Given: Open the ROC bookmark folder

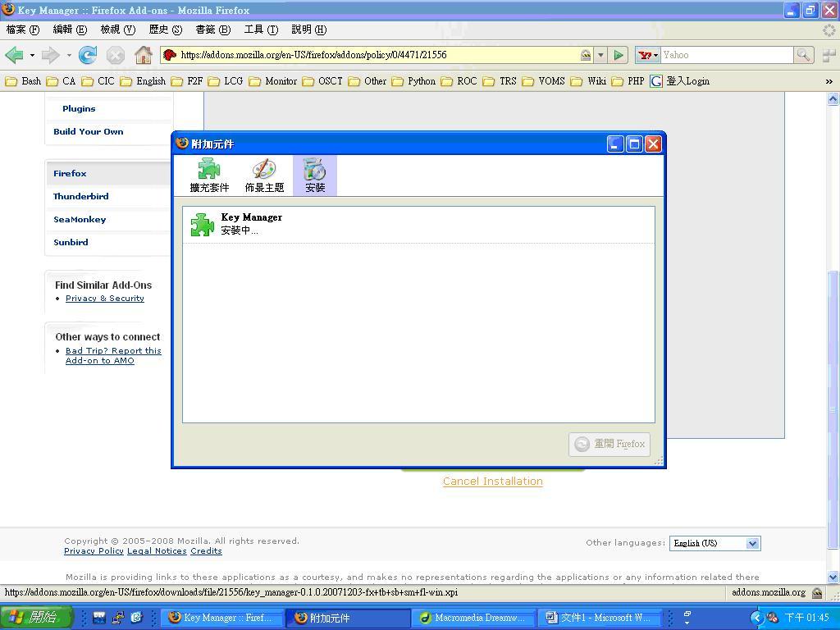Looking at the screenshot, I should point(459,81).
